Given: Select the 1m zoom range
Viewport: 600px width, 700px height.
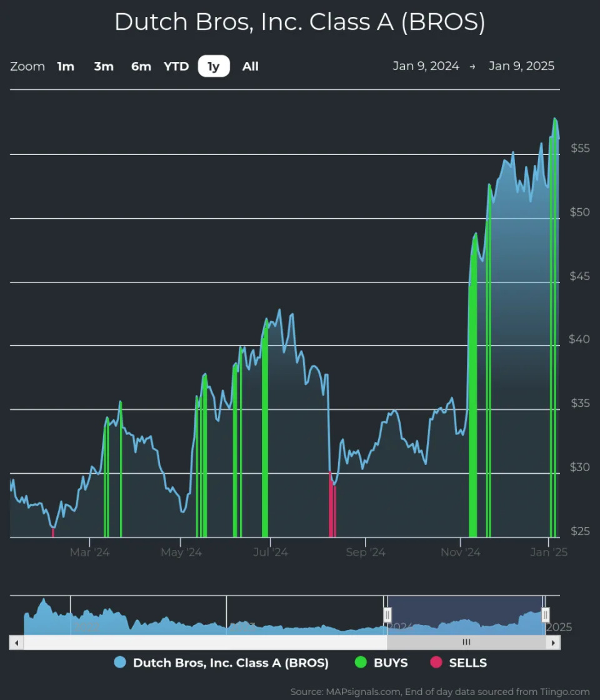Looking at the screenshot, I should click(x=66, y=66).
